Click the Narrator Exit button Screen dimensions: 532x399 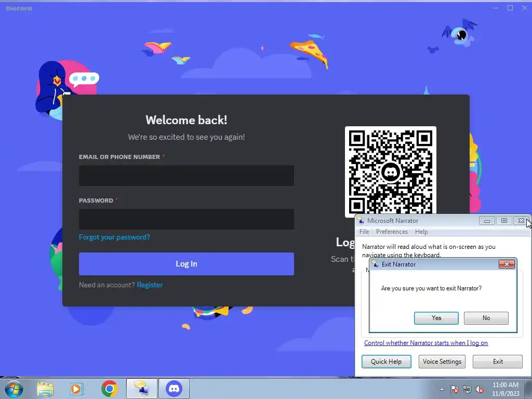[x=498, y=362]
